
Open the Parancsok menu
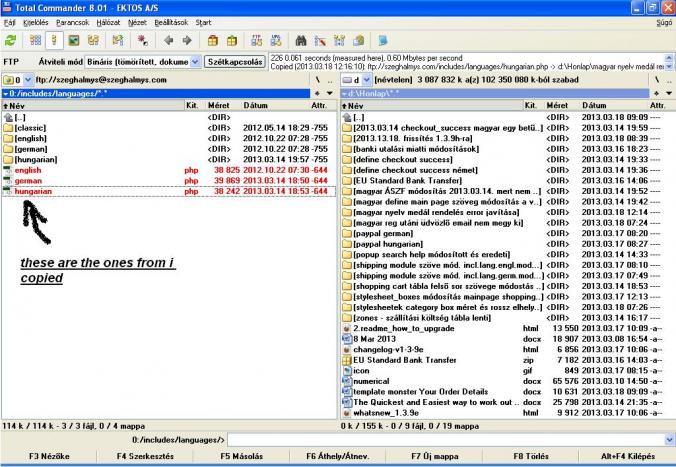click(x=72, y=22)
